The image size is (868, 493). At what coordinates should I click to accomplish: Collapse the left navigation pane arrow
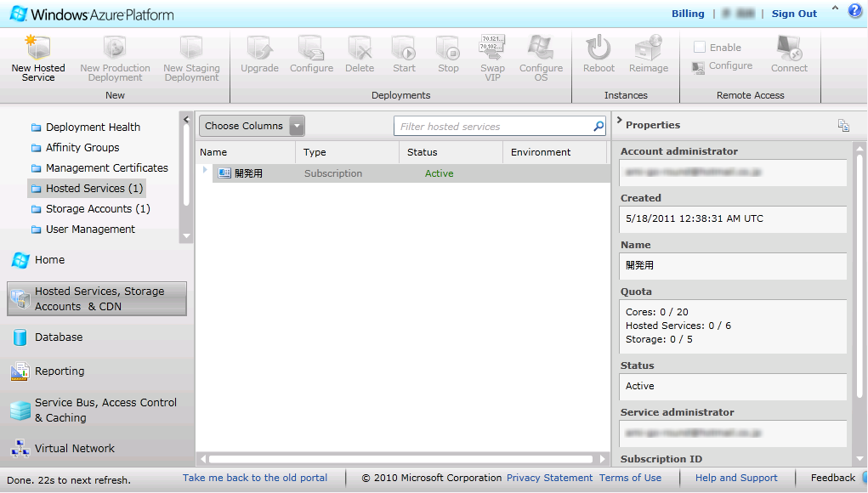point(186,119)
